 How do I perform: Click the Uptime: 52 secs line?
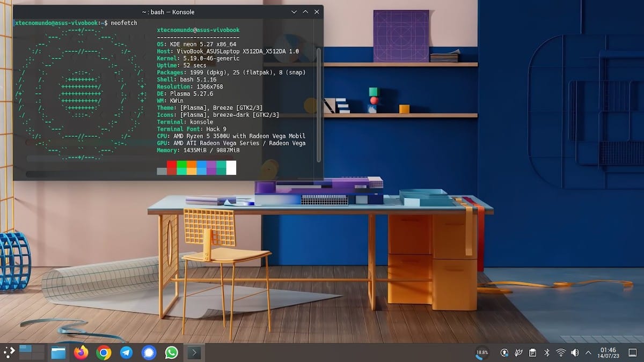(181, 65)
